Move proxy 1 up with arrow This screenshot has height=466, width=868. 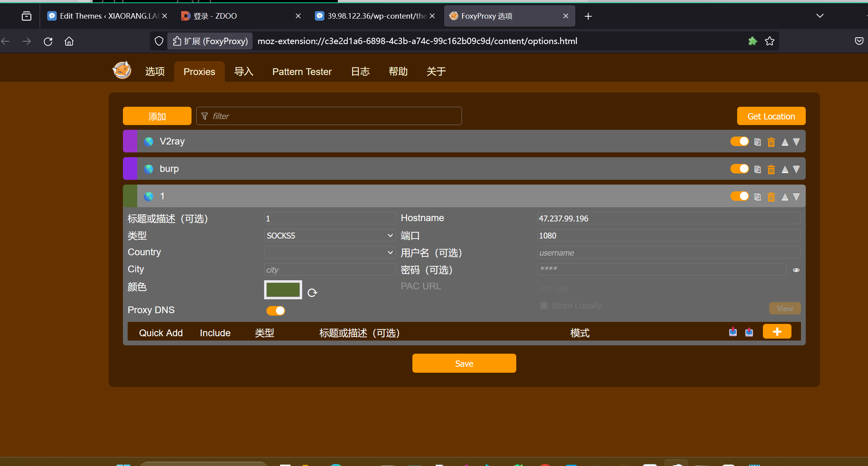(x=785, y=197)
